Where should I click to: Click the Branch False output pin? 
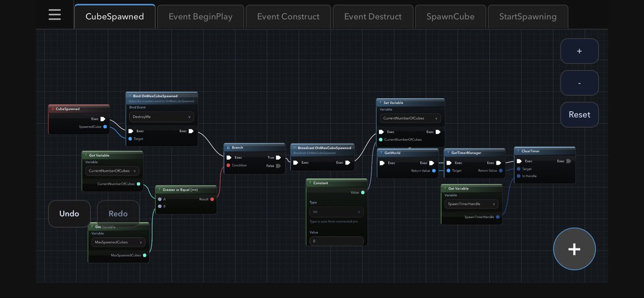pyautogui.click(x=278, y=166)
